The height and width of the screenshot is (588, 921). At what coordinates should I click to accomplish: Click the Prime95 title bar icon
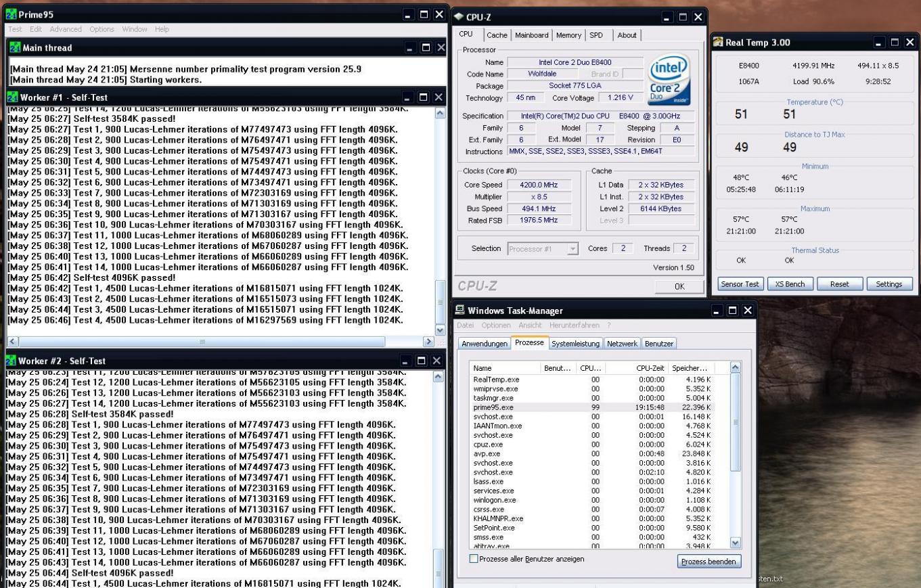click(x=12, y=14)
